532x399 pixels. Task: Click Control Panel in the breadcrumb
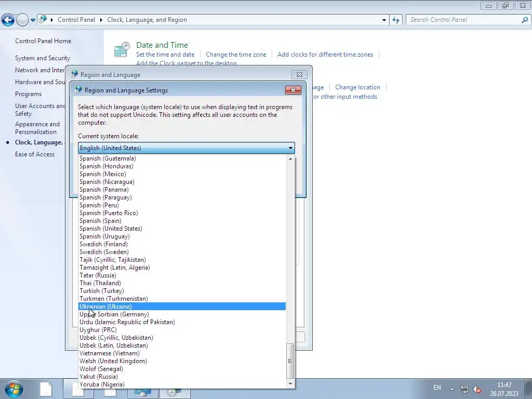click(76, 20)
